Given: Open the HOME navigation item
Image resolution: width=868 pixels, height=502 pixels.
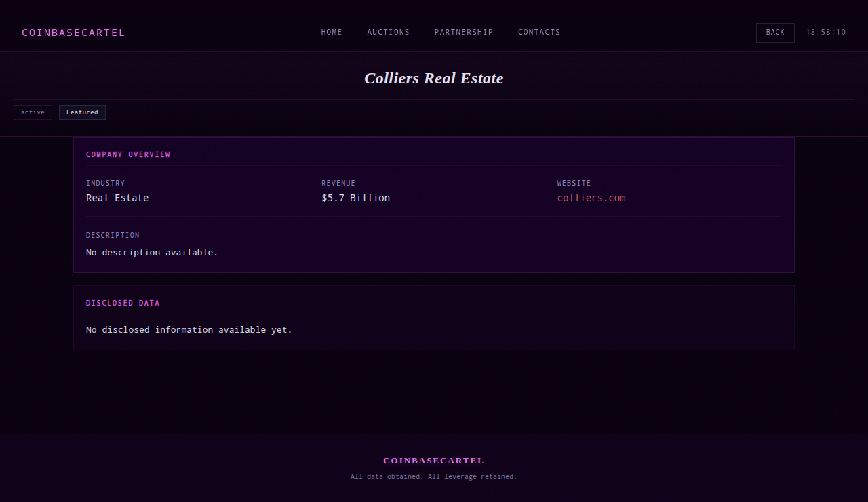Looking at the screenshot, I should pyautogui.click(x=332, y=32).
